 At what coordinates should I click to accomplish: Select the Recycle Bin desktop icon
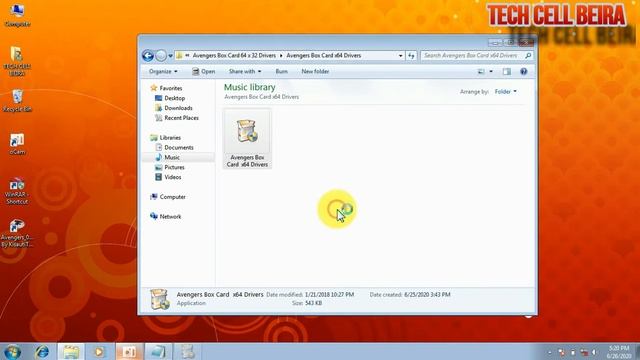pos(17,101)
